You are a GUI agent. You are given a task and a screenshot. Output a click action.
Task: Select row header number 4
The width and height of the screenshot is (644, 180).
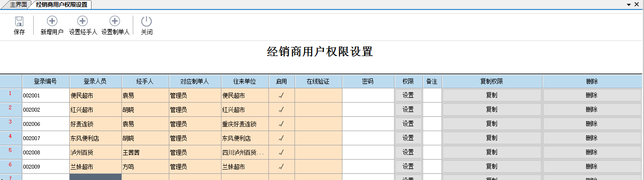click(11, 138)
